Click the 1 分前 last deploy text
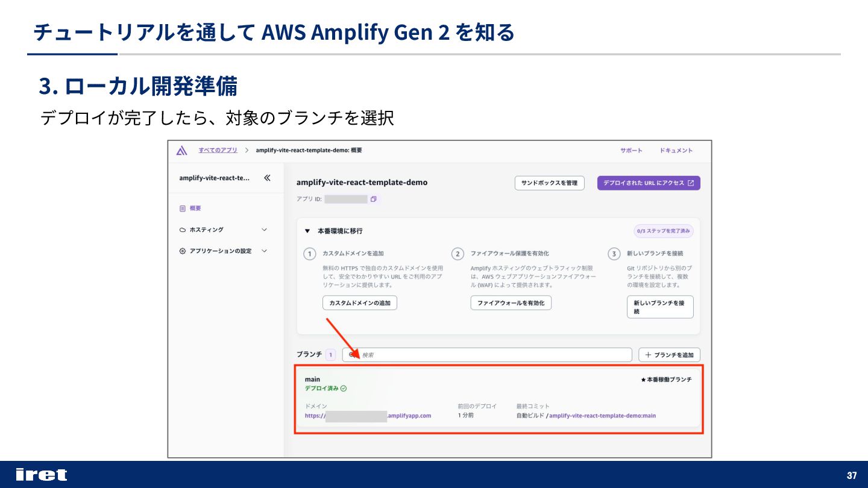 [465, 416]
